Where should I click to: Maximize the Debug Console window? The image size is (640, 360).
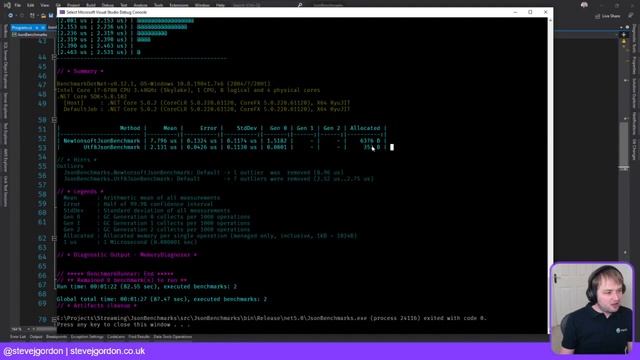pos(530,12)
